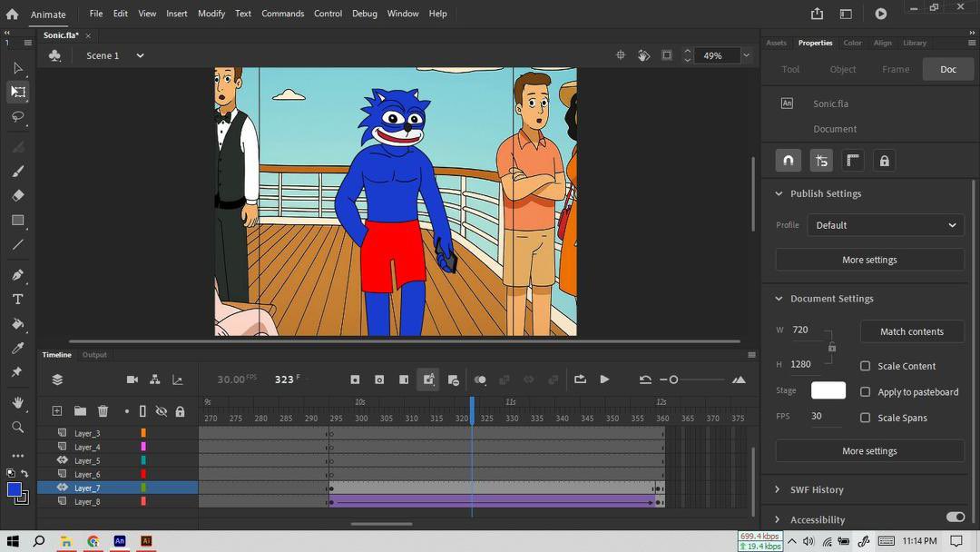The image size is (980, 552).
Task: Play the timeline animation
Action: (604, 379)
